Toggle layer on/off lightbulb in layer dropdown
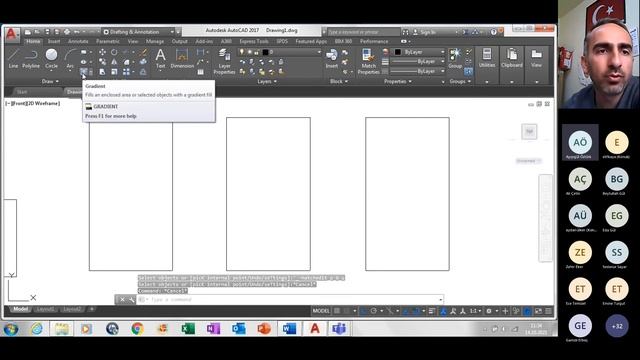Viewport: 640px width, 360px height. 242,52
